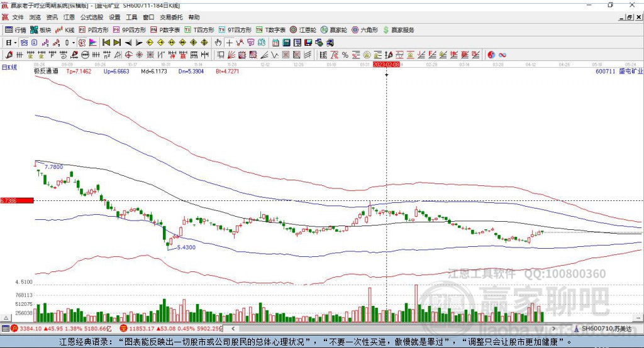Screen dimensions: 644x348
Task: Open the T数字表 number table
Action: tap(270, 30)
